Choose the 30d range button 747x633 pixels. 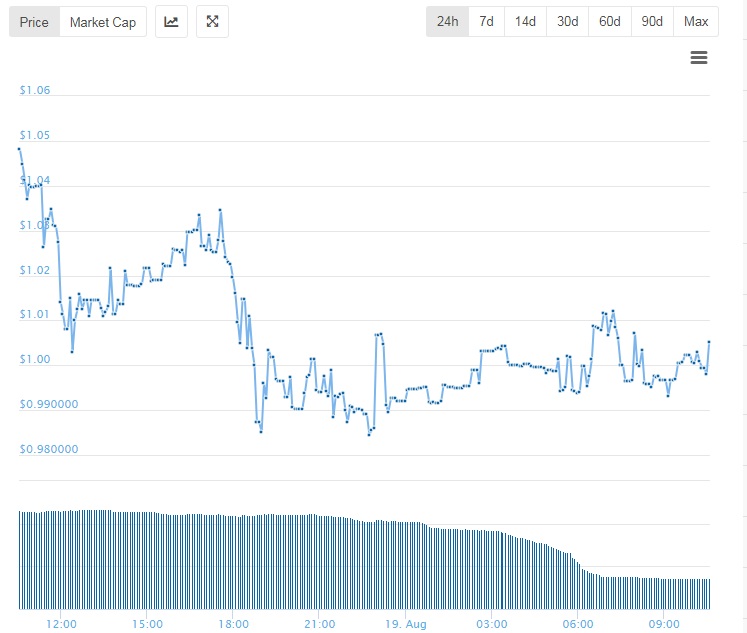tap(567, 21)
